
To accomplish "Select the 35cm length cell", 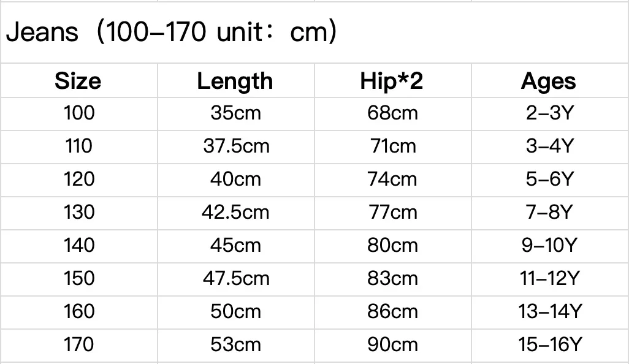I will click(x=235, y=113).
